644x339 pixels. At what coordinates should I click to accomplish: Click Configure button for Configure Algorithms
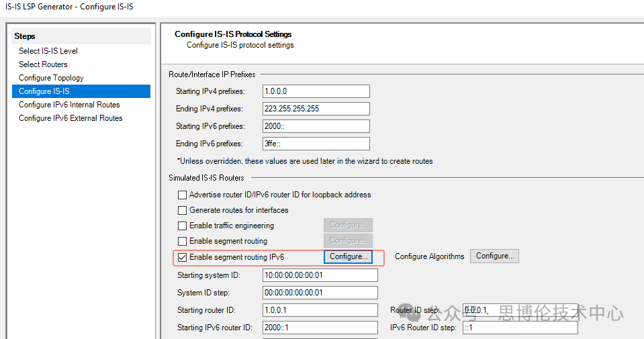[494, 256]
